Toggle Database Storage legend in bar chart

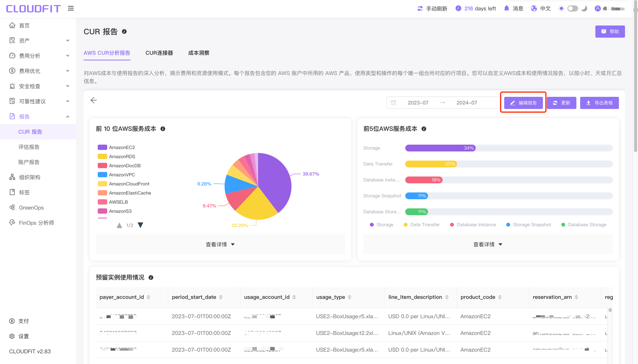tap(584, 225)
